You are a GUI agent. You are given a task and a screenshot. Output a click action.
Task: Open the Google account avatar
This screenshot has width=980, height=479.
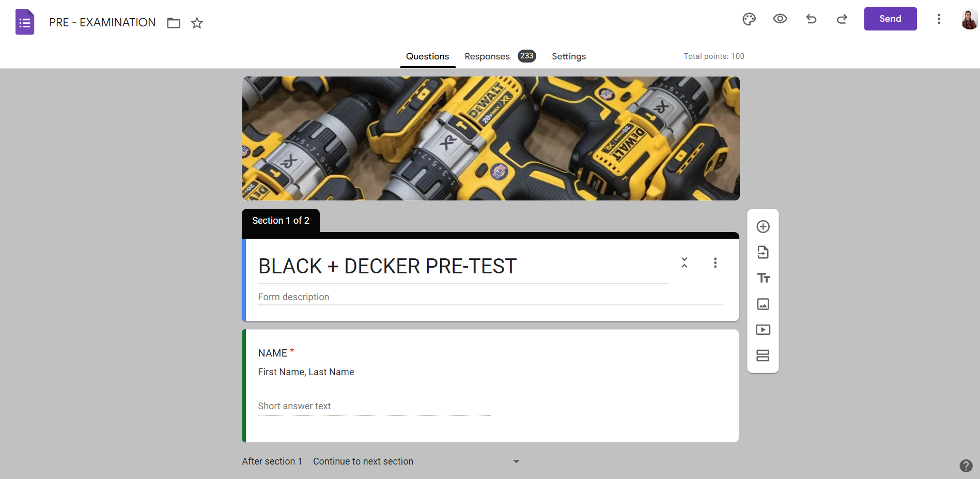[x=970, y=20]
